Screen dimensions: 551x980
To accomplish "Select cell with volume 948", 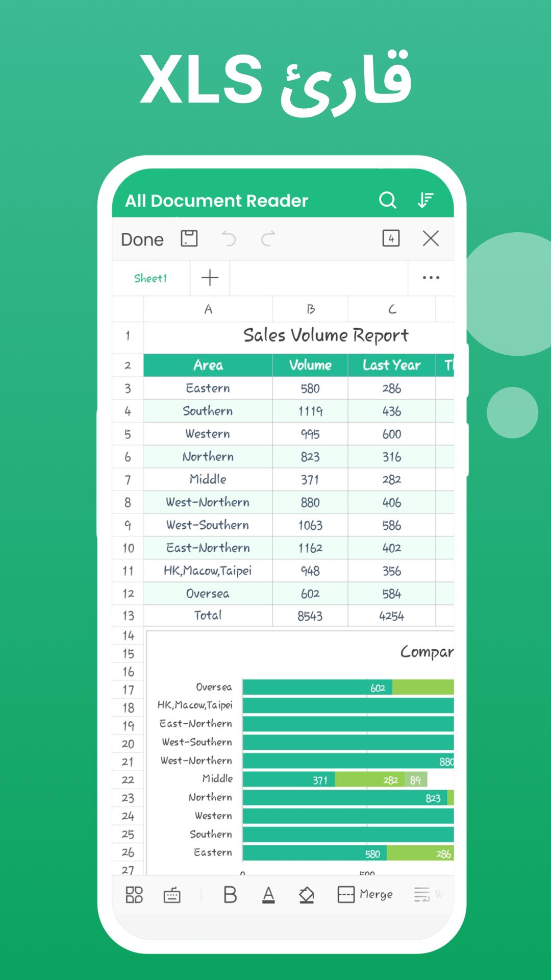I will 310,571.
